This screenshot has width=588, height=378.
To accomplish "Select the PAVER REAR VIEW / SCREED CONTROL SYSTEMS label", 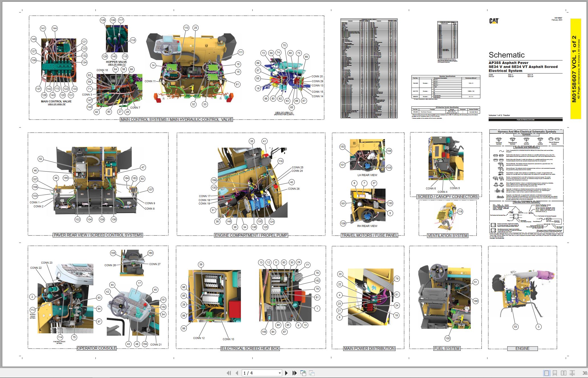I will (x=98, y=235).
